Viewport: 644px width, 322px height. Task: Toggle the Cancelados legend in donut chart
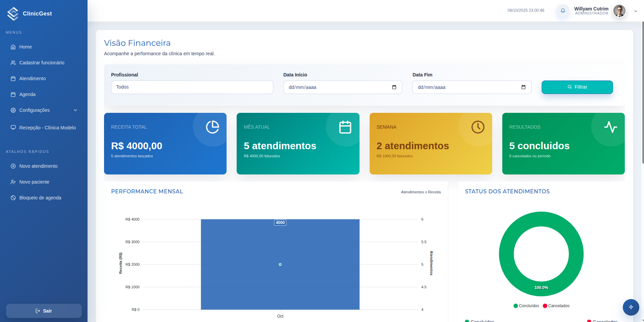(556, 306)
